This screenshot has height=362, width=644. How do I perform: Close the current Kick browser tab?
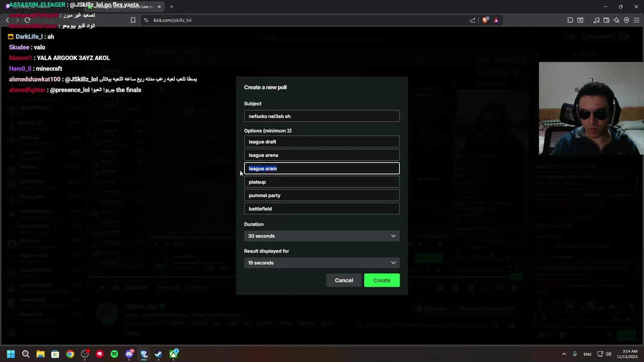tap(159, 7)
